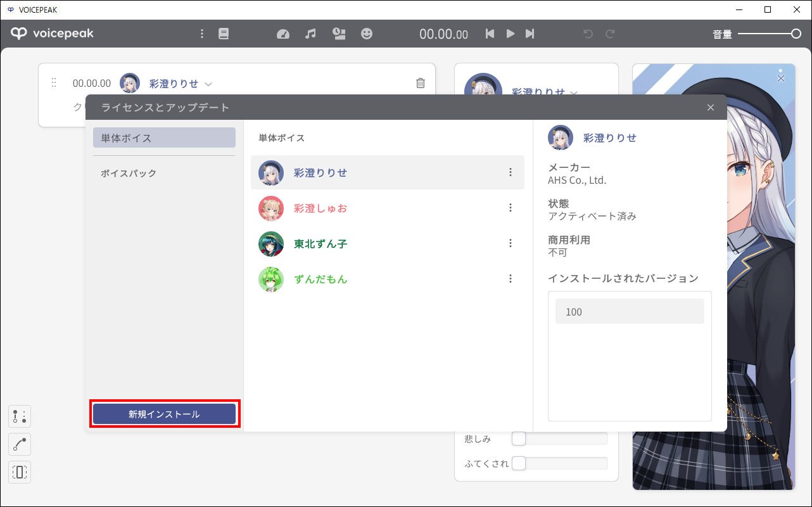Select ずんだもん in voice list

point(388,279)
